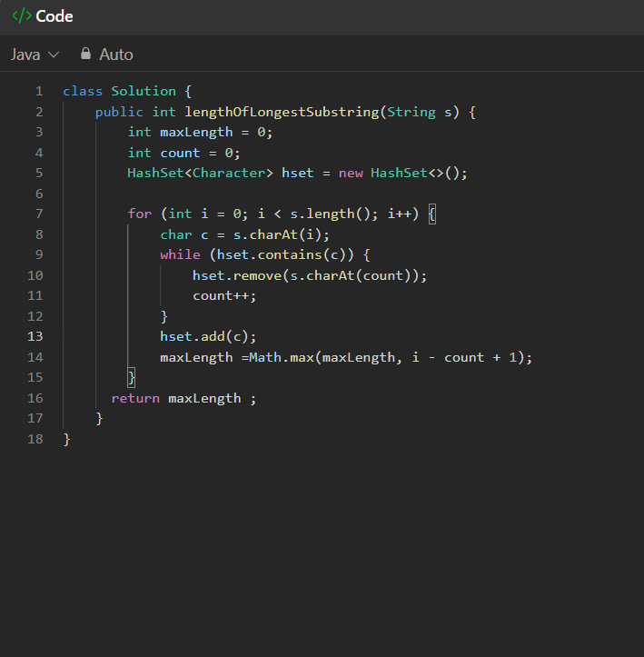Click line number 7 in gutter

39,214
